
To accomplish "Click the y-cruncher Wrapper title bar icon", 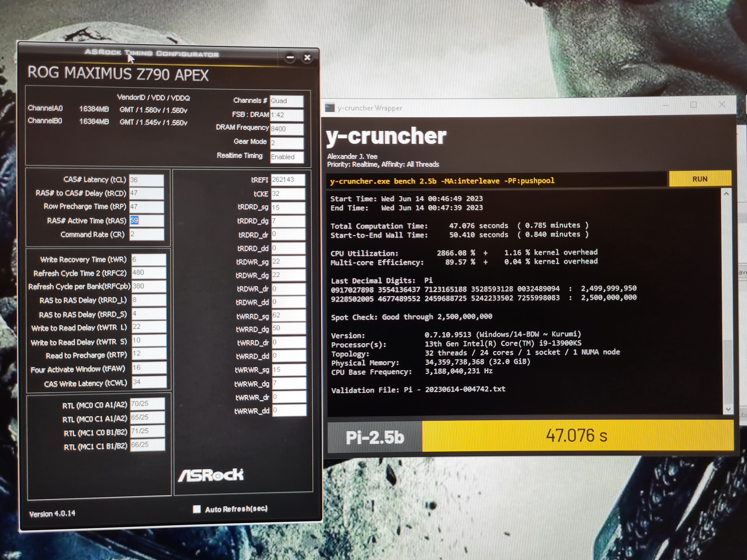I will coord(330,108).
